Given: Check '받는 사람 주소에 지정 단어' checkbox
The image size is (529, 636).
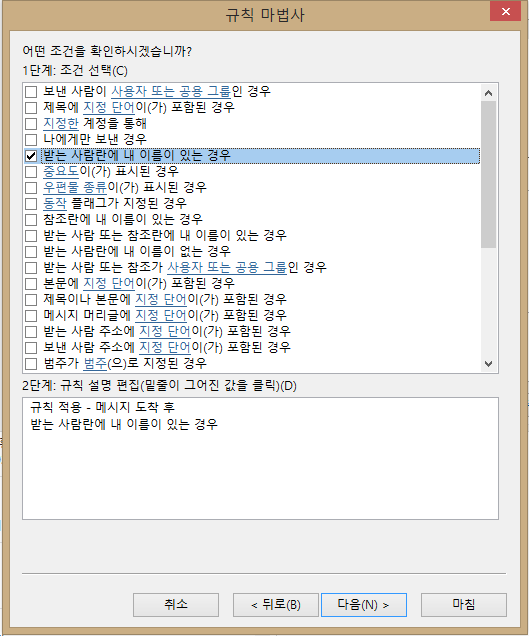Looking at the screenshot, I should pos(31,332).
